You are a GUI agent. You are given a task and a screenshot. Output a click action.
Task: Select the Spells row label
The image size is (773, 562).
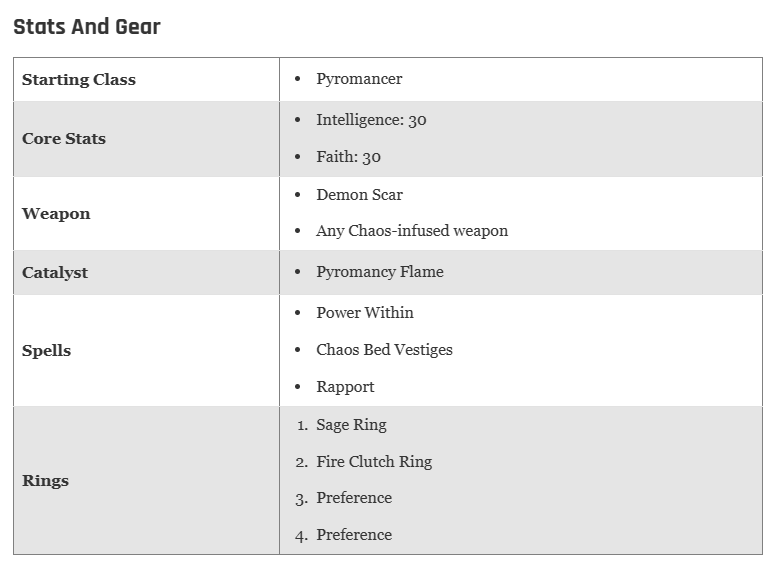(x=46, y=351)
